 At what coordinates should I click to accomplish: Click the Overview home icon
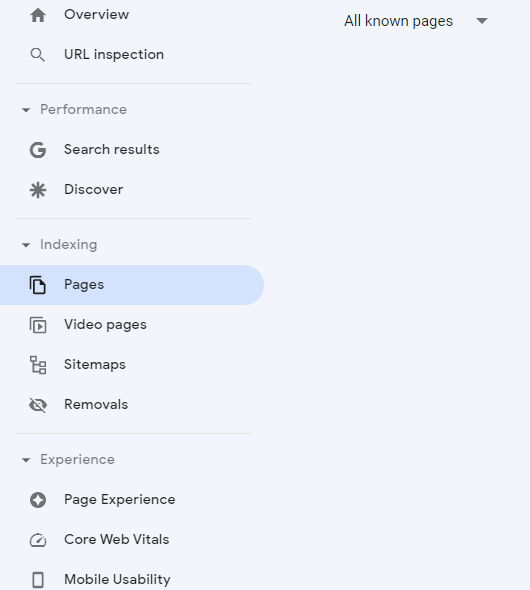point(38,15)
